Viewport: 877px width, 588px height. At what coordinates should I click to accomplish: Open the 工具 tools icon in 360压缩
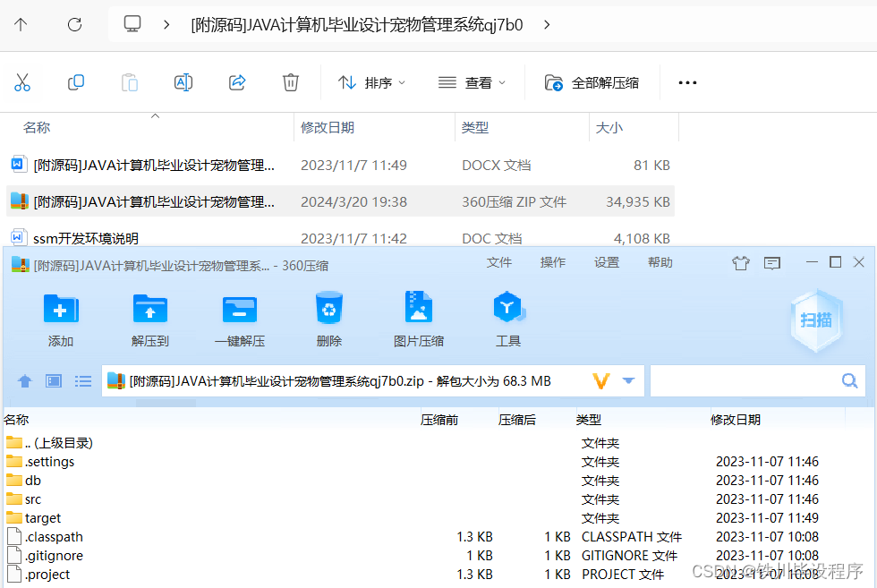pos(507,318)
